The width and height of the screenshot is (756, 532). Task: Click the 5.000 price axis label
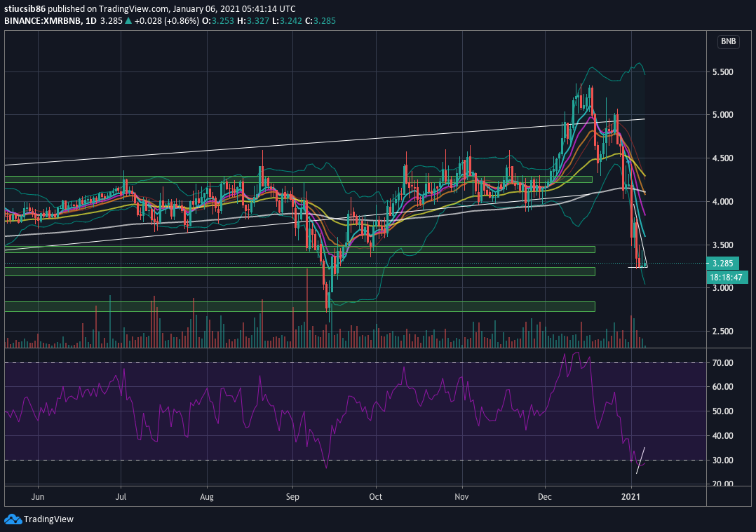[723, 115]
